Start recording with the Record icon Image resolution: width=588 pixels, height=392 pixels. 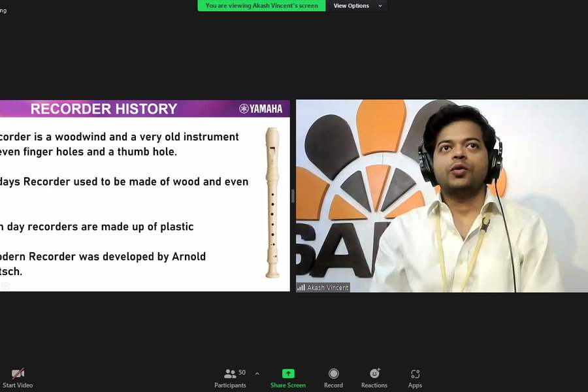[333, 374]
